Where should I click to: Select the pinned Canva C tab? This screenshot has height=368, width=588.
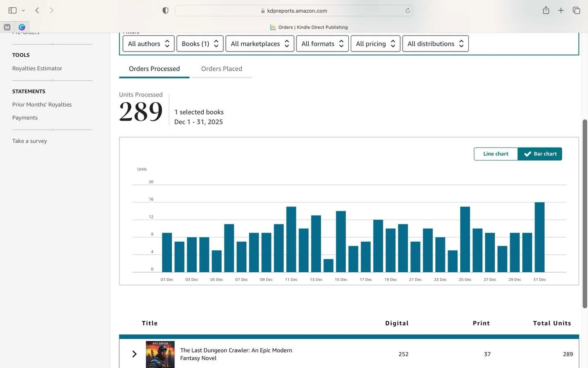22,27
